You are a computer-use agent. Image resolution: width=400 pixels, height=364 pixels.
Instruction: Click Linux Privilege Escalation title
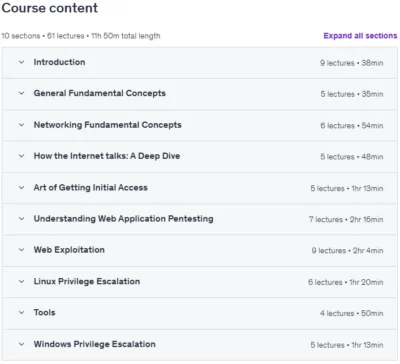[87, 281]
